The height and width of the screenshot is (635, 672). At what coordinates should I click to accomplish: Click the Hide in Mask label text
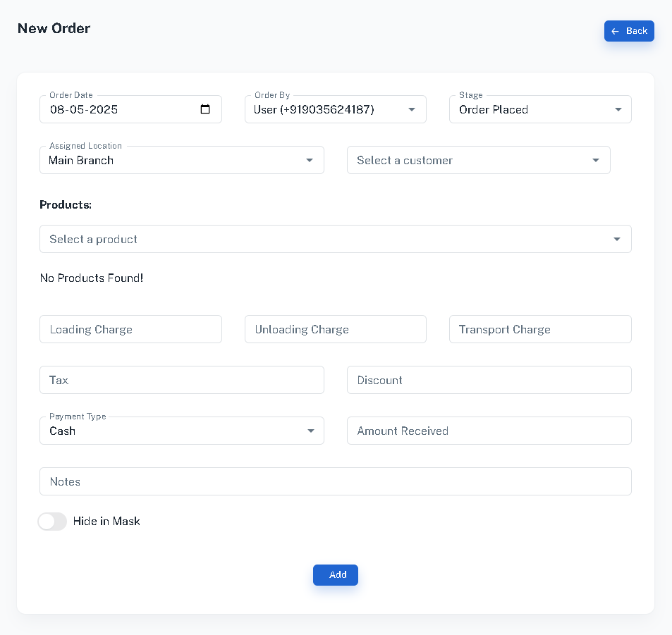pos(106,521)
